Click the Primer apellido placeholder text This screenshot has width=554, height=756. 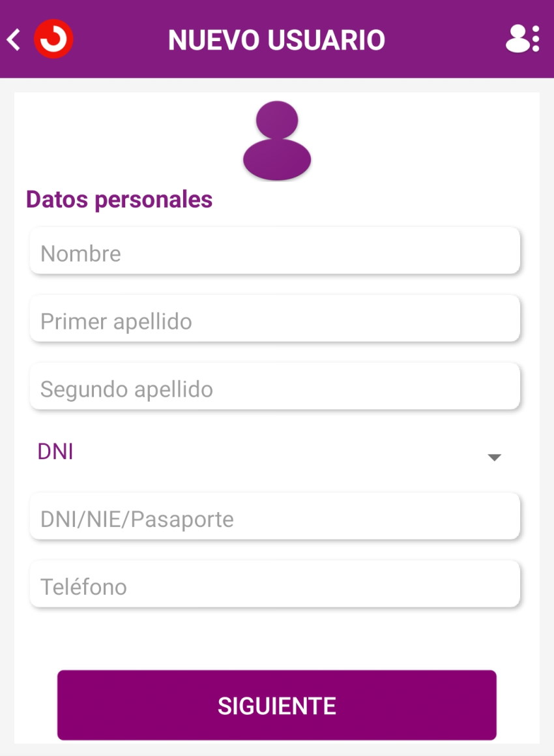[x=116, y=322]
